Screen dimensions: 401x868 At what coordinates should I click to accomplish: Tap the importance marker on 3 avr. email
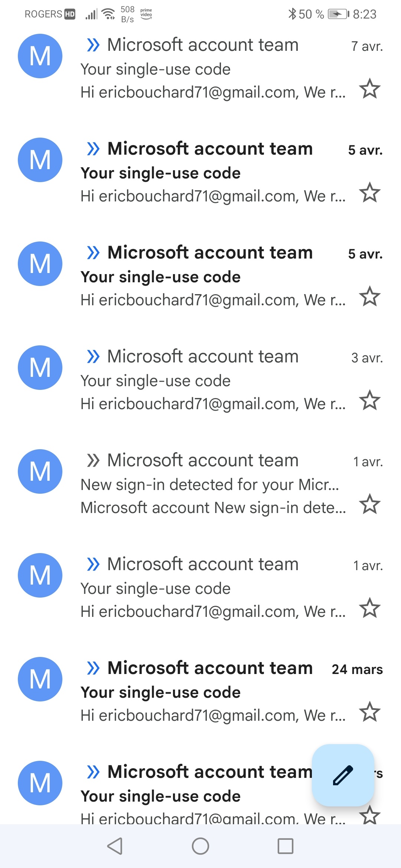(93, 356)
